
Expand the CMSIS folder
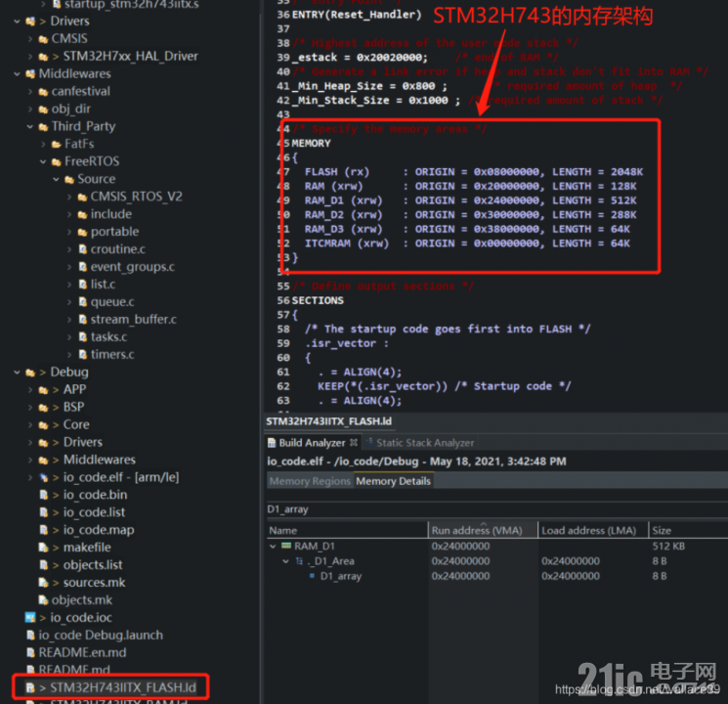click(x=30, y=39)
